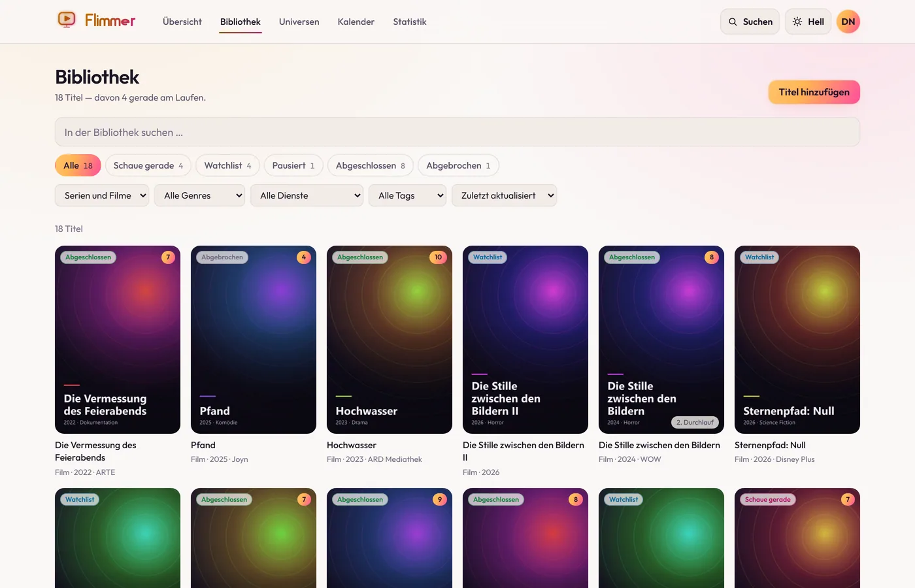Select the Abgeschlossen filter chip
Image resolution: width=915 pixels, height=588 pixels.
[371, 165]
